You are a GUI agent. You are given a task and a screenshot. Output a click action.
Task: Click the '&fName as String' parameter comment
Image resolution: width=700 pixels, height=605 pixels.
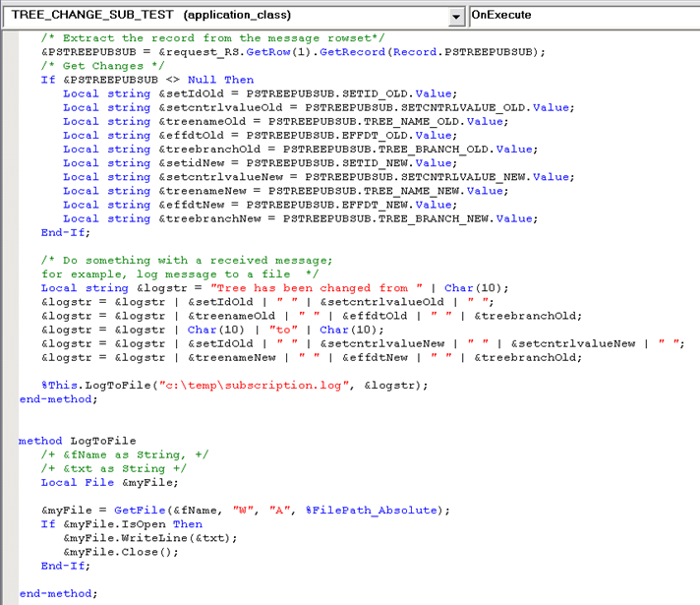125,454
